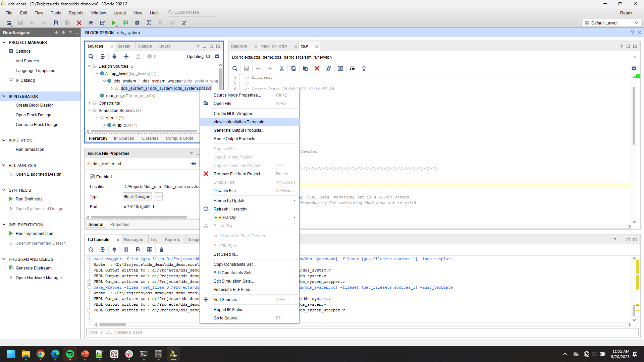Switch to the Diagram tab
Screen dimensions: 644x362
[x=239, y=46]
